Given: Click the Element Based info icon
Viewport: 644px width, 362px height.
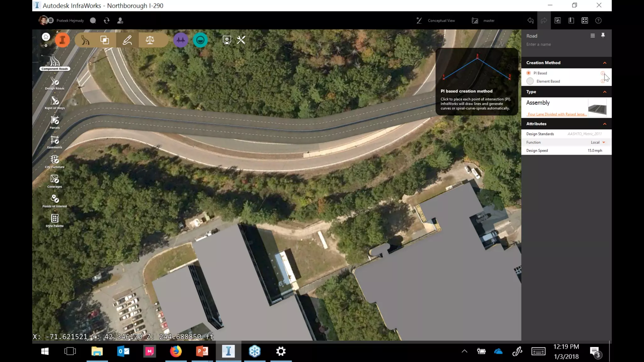Looking at the screenshot, I should pos(602,81).
